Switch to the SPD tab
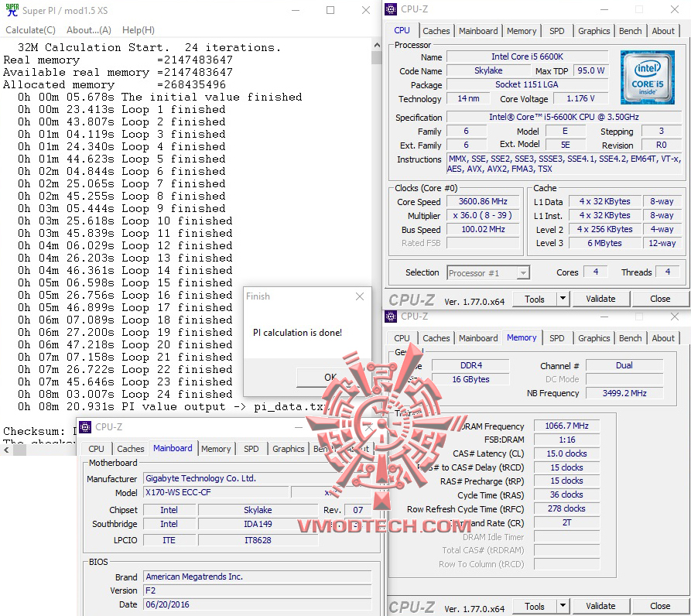 pyautogui.click(x=556, y=31)
